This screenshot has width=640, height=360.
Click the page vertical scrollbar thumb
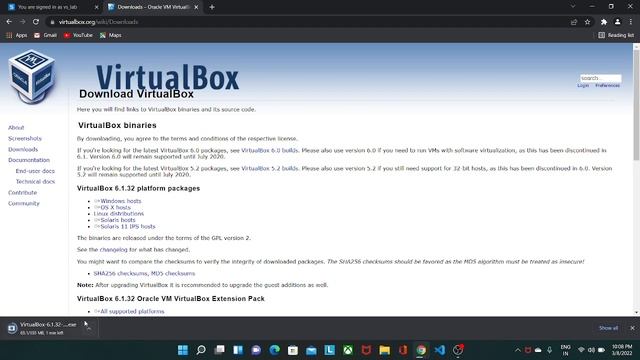[636, 104]
